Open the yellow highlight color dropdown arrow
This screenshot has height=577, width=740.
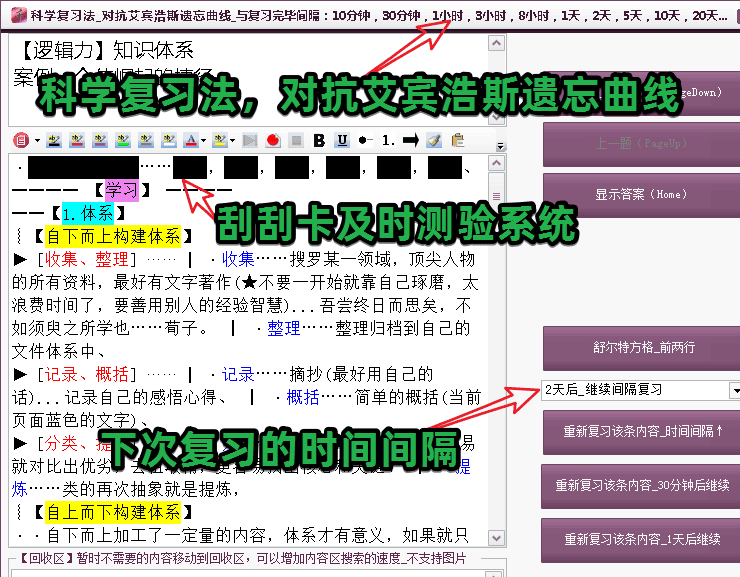[232, 140]
